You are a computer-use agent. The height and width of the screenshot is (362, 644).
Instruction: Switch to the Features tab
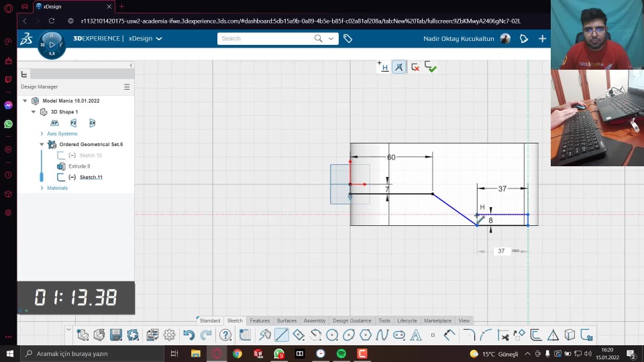pyautogui.click(x=260, y=320)
